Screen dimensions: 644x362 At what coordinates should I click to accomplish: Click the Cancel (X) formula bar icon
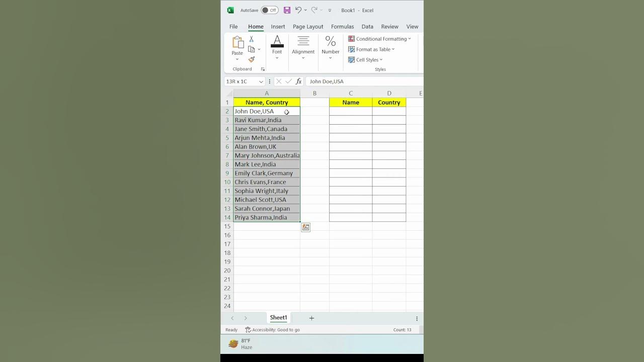click(x=279, y=81)
